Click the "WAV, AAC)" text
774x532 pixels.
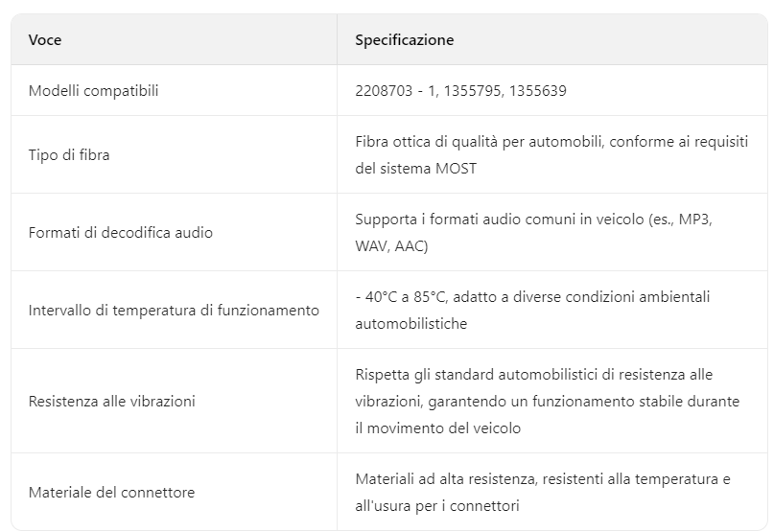click(x=391, y=246)
